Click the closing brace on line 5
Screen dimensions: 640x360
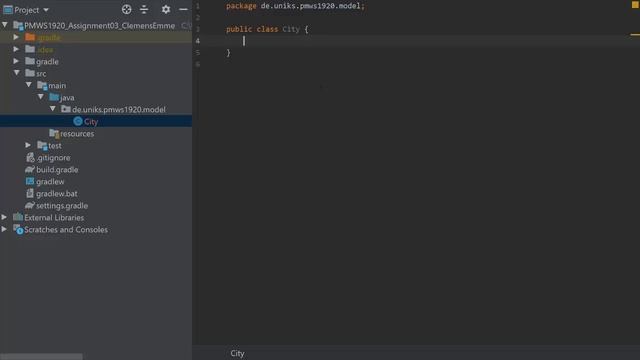228,53
